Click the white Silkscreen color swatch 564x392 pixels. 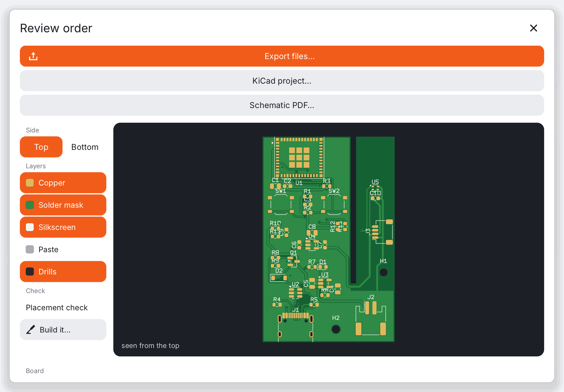30,227
